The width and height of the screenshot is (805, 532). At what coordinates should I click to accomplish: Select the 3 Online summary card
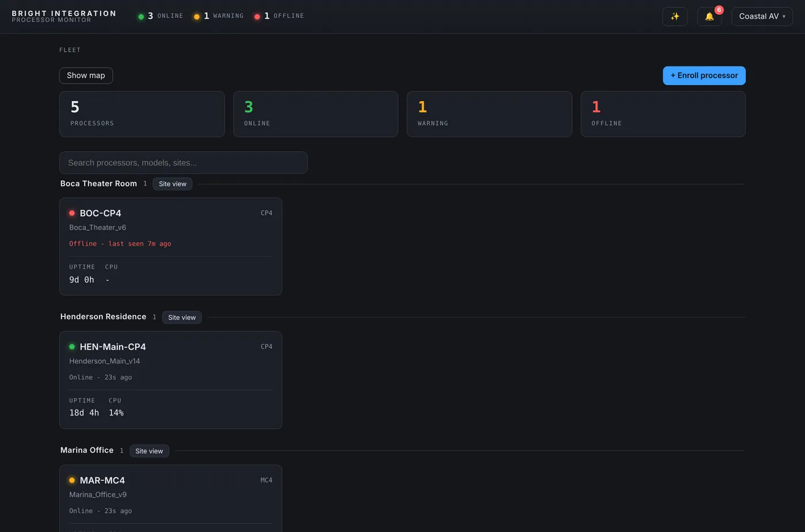click(316, 114)
